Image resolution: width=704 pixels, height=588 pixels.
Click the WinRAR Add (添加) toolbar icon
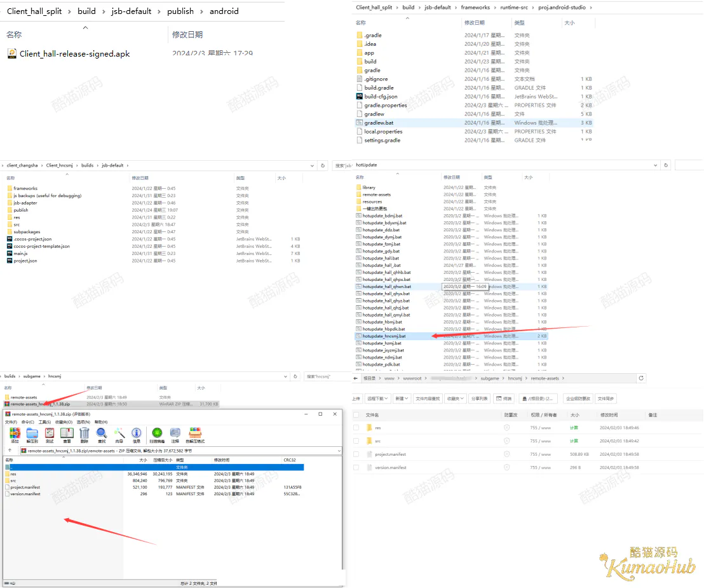point(15,434)
